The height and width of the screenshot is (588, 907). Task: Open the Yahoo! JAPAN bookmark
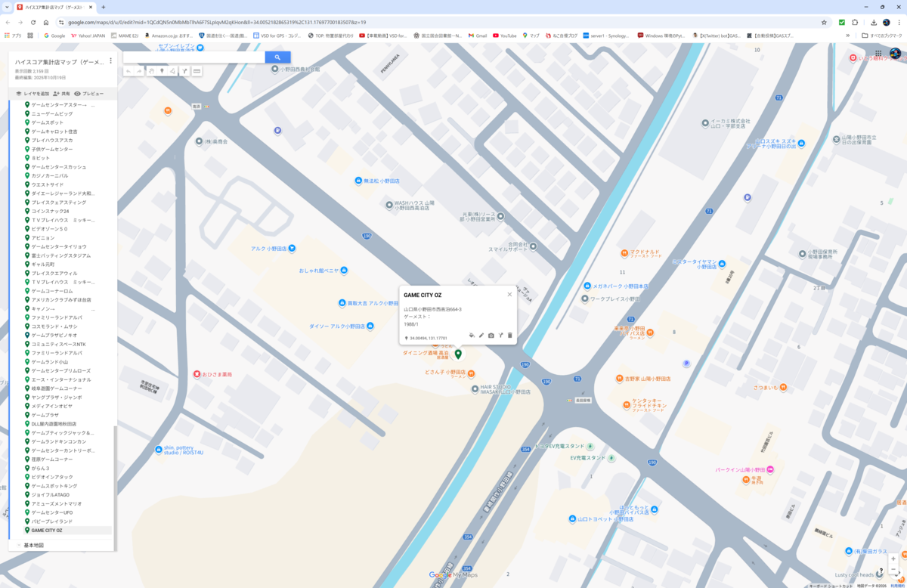click(88, 35)
